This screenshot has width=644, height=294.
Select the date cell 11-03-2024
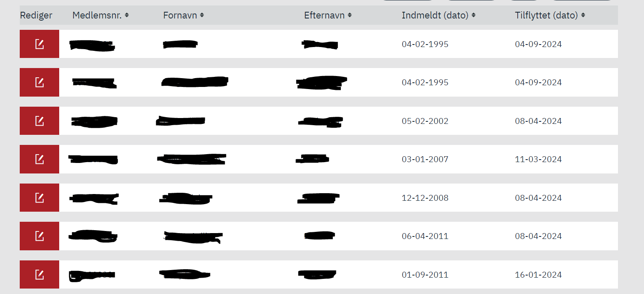pyautogui.click(x=538, y=159)
